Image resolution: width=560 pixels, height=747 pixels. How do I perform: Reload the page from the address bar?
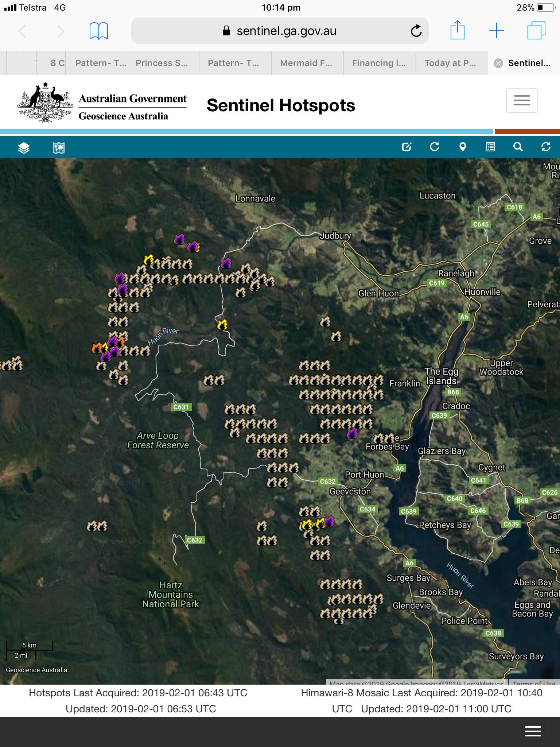pyautogui.click(x=416, y=31)
